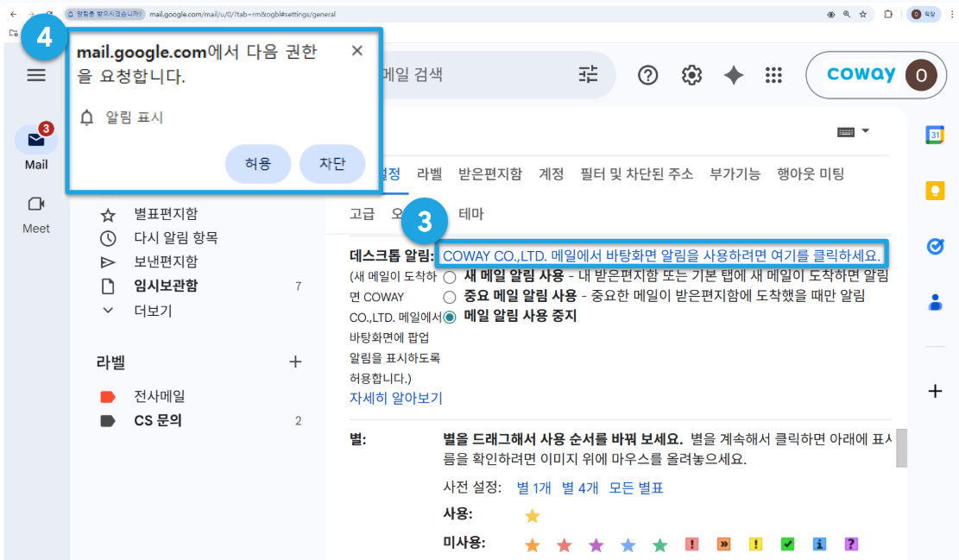959x560 pixels.
Task: Open the 부가기능 settings tab
Action: (735, 174)
